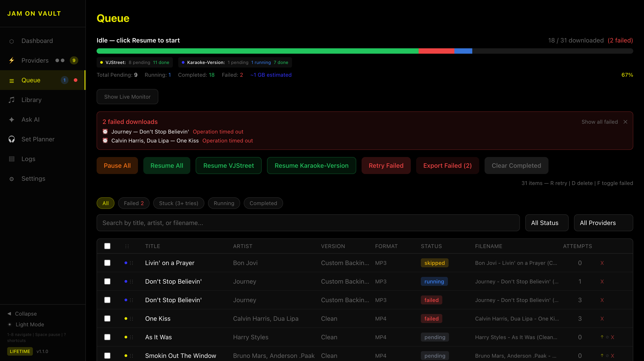Image resolution: width=644 pixels, height=361 pixels.
Task: Click the Set Planner headphones icon
Action: [11, 139]
